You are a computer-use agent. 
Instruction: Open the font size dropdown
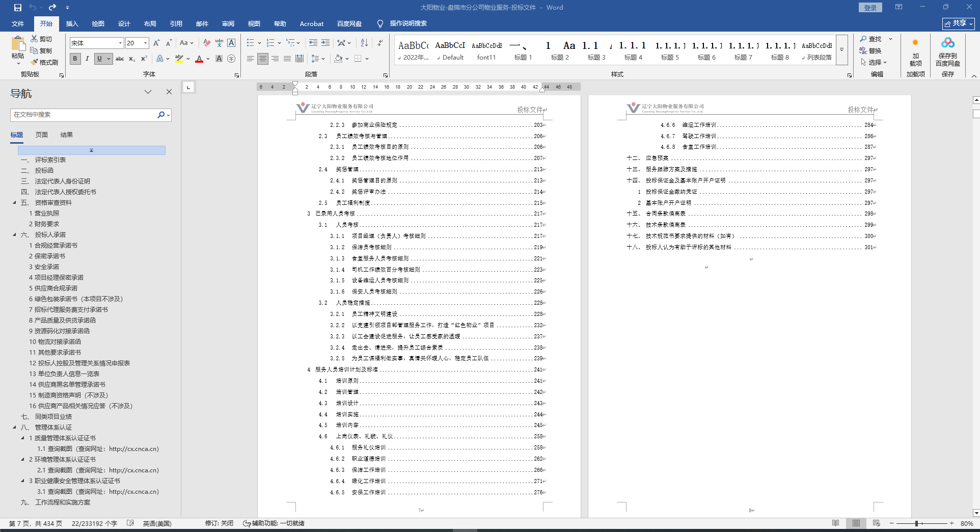(146, 43)
